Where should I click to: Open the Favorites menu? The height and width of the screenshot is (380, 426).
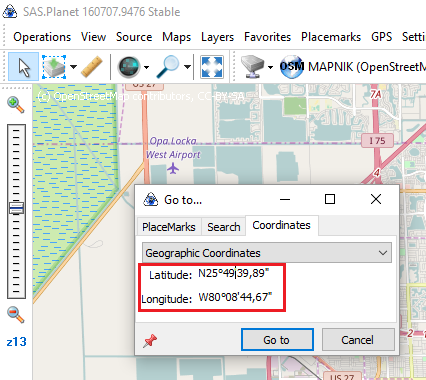[x=267, y=37]
